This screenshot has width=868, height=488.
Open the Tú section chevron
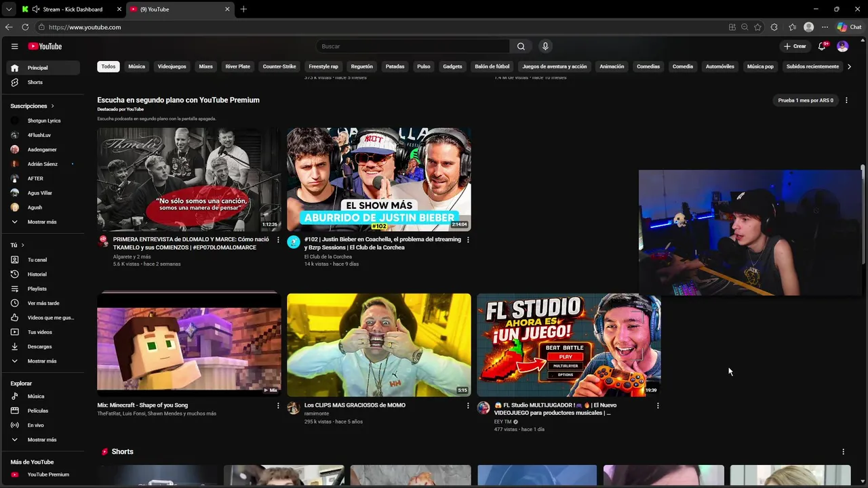click(x=22, y=245)
